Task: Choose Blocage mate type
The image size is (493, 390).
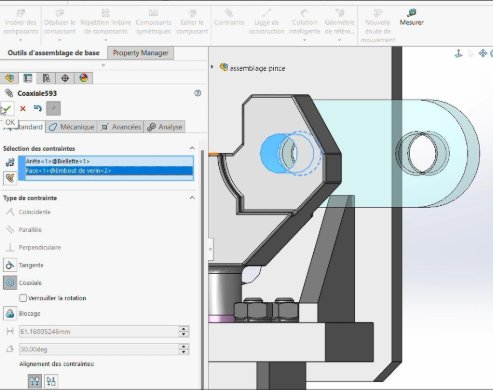Action: tap(22, 313)
